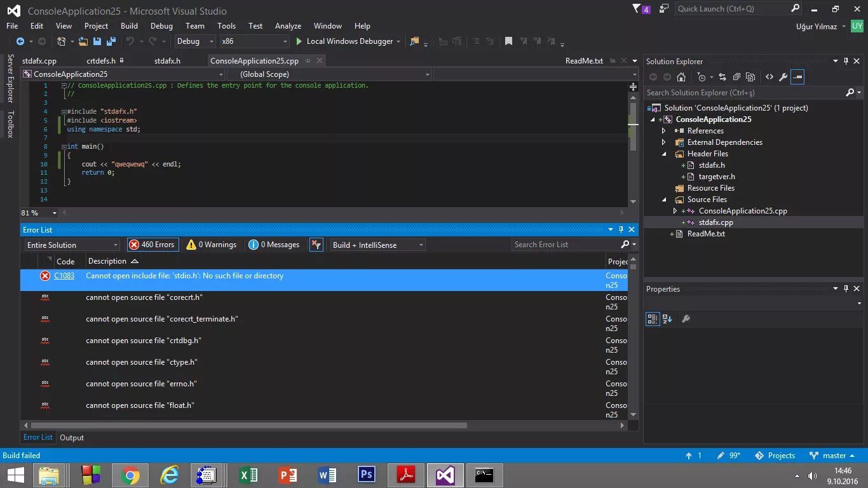This screenshot has width=868, height=488.
Task: Click the bookmark toolbar icon
Action: coord(508,41)
